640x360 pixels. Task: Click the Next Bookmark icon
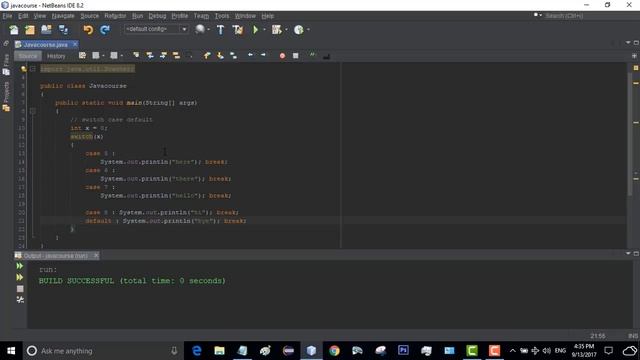point(220,56)
